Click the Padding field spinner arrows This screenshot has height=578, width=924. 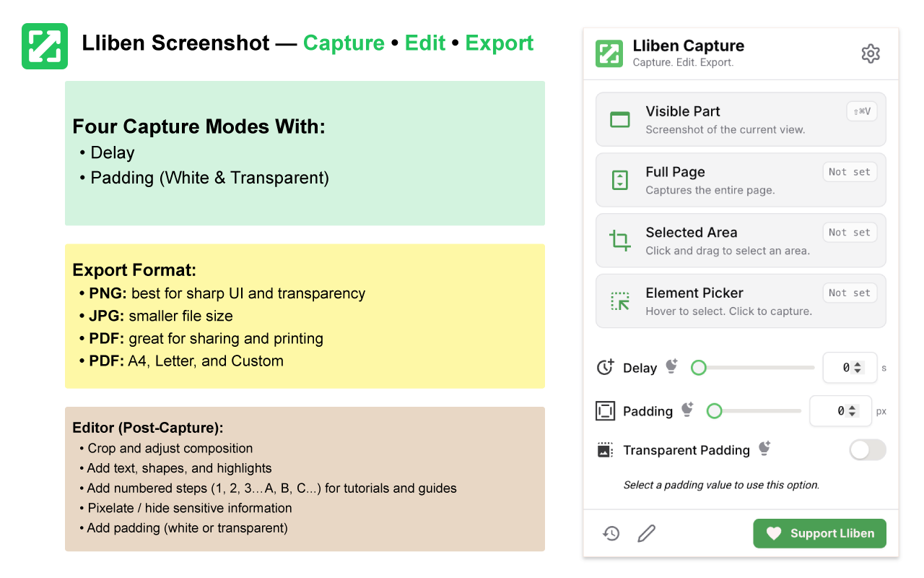(853, 411)
